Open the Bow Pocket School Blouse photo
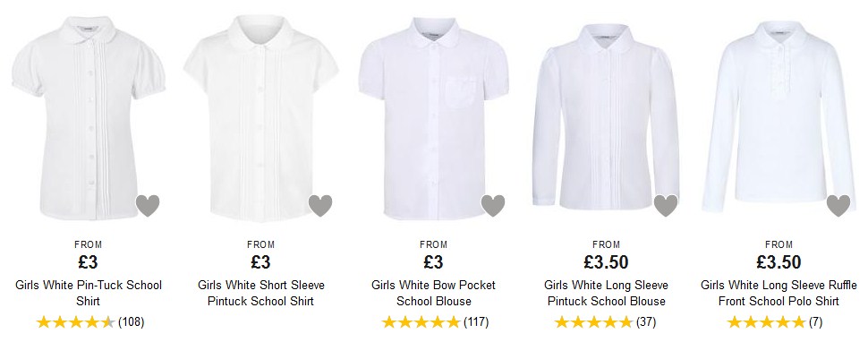 pyautogui.click(x=433, y=118)
